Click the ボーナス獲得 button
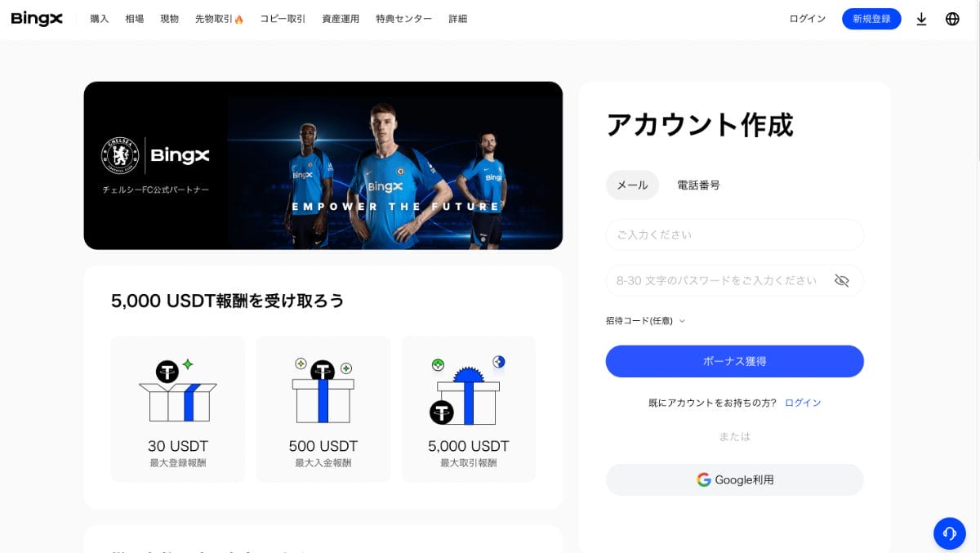The image size is (980, 553). 734,361
